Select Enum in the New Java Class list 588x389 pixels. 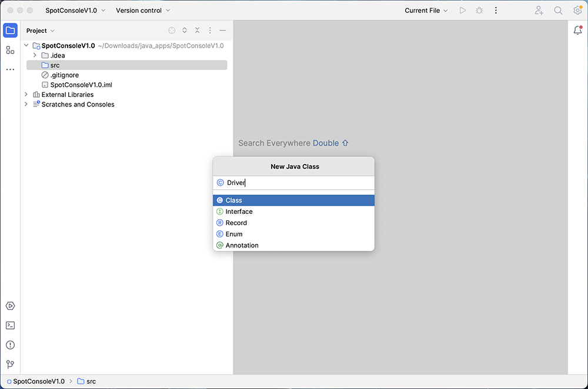click(234, 234)
